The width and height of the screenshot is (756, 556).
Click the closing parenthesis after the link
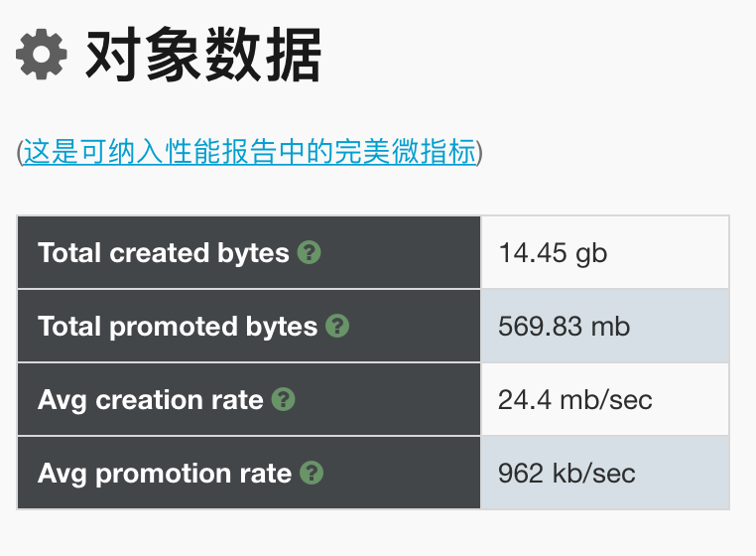point(480,153)
